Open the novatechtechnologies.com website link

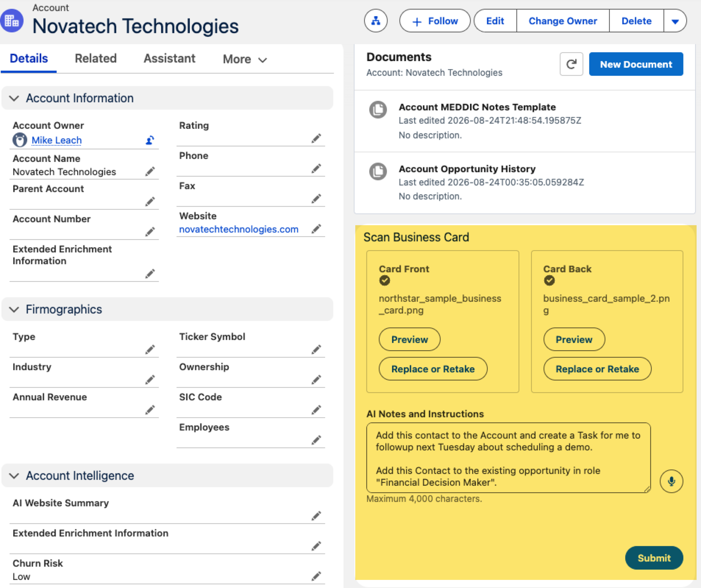[x=239, y=229]
